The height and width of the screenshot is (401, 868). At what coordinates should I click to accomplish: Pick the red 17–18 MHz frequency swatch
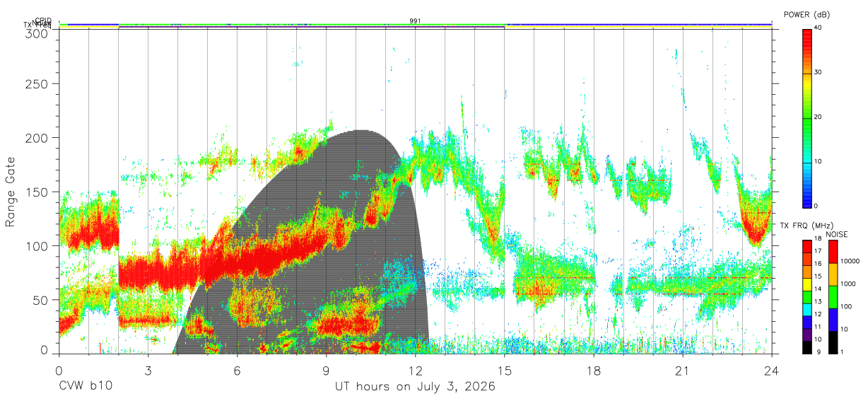807,246
